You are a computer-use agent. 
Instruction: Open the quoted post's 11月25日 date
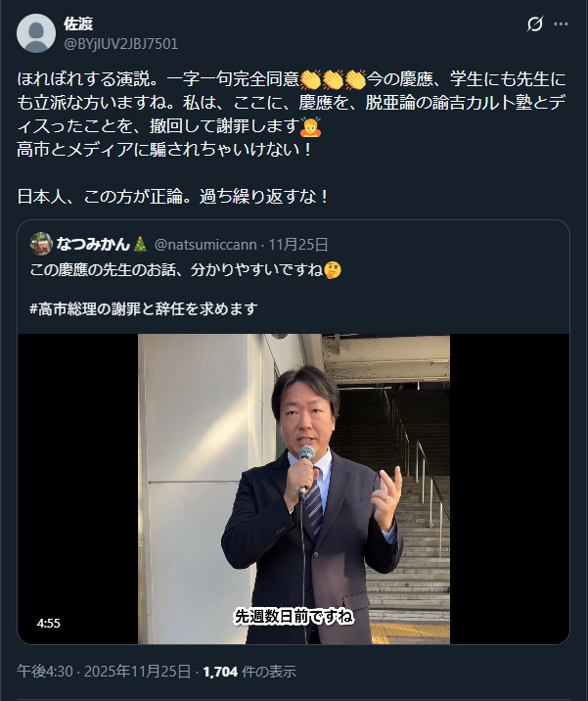pos(298,245)
